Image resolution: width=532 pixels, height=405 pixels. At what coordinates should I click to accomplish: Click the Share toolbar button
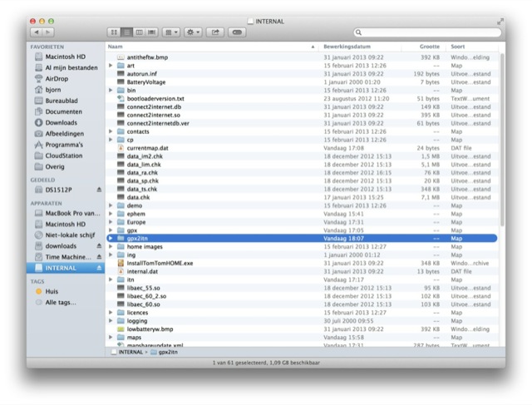(215, 32)
